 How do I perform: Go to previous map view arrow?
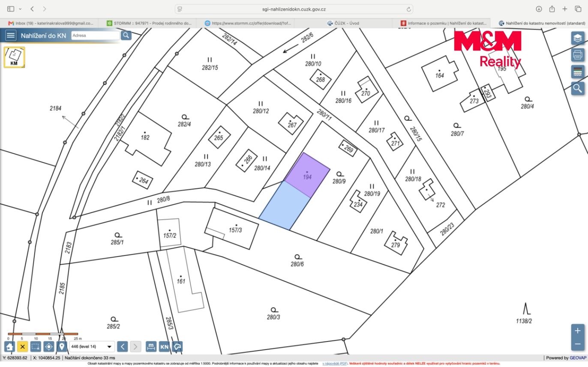click(x=123, y=346)
